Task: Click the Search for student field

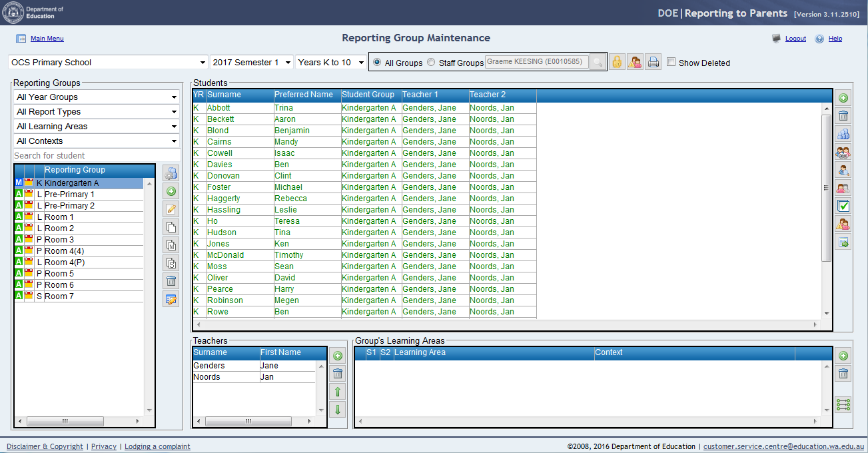Action: [97, 155]
